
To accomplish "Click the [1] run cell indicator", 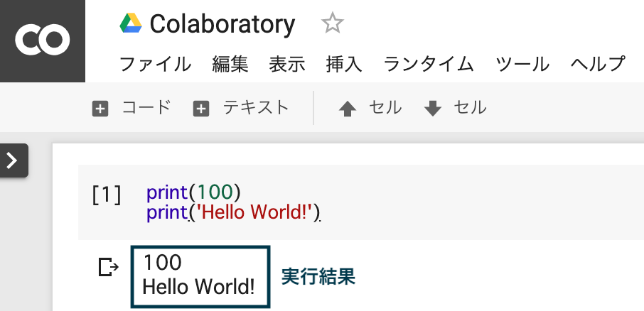I will pos(107,195).
